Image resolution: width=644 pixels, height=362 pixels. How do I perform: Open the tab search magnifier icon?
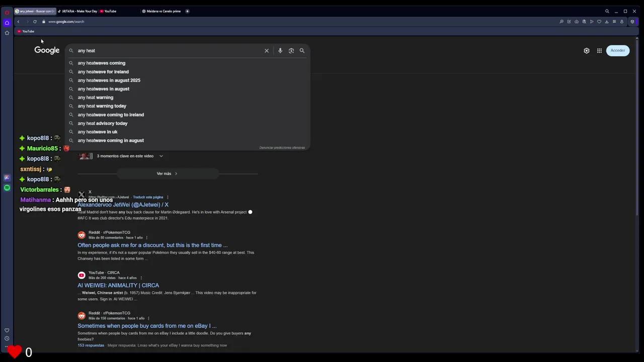607,11
